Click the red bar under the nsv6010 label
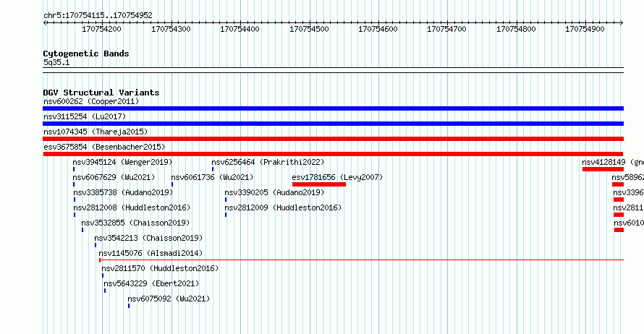 (619, 230)
